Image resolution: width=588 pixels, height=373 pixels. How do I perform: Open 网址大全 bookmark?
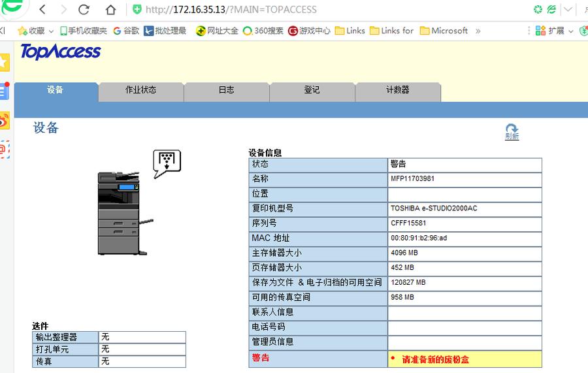pos(217,31)
